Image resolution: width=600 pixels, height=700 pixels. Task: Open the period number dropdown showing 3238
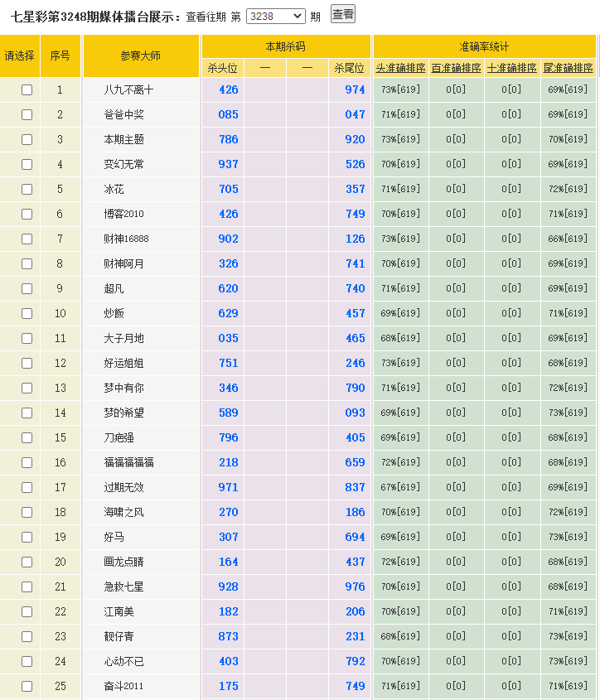tap(276, 16)
